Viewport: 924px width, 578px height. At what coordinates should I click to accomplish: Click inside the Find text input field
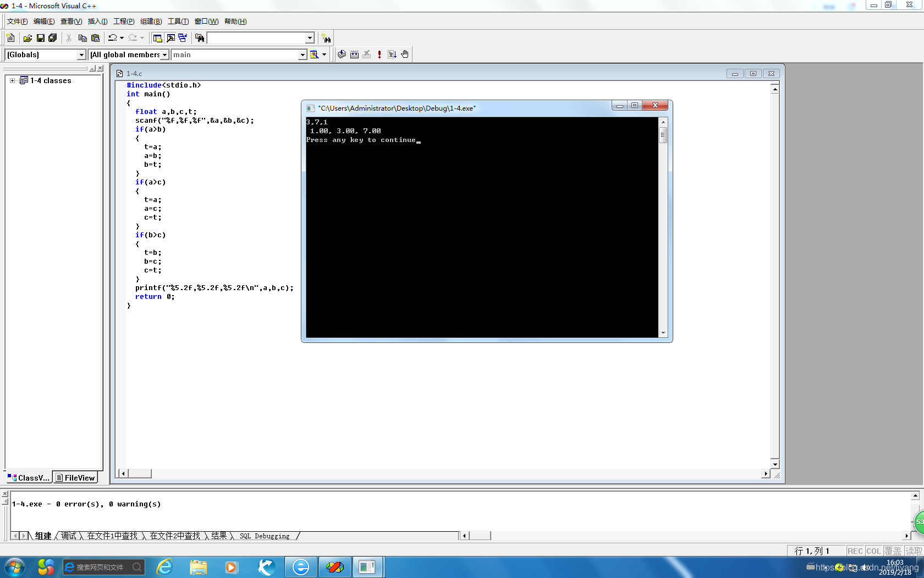(256, 38)
